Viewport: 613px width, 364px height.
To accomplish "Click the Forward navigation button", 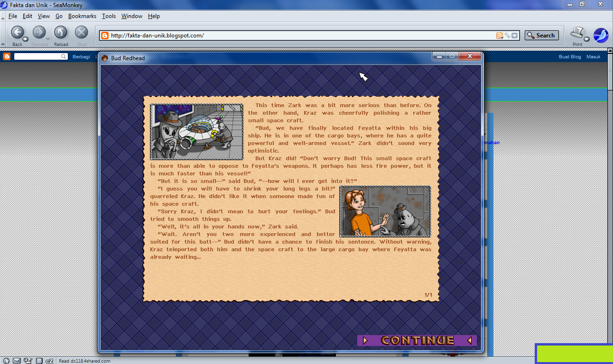I will tap(39, 32).
